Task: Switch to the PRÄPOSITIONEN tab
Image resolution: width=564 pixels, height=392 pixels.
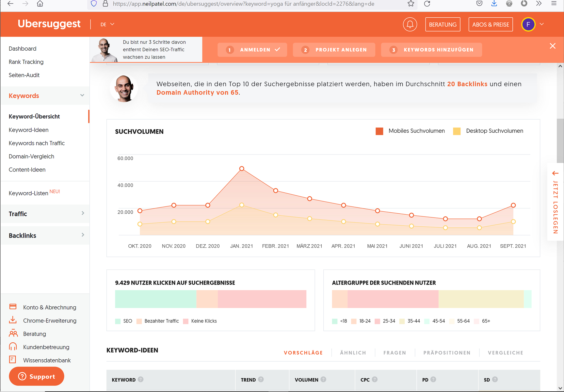Action: pyautogui.click(x=447, y=353)
